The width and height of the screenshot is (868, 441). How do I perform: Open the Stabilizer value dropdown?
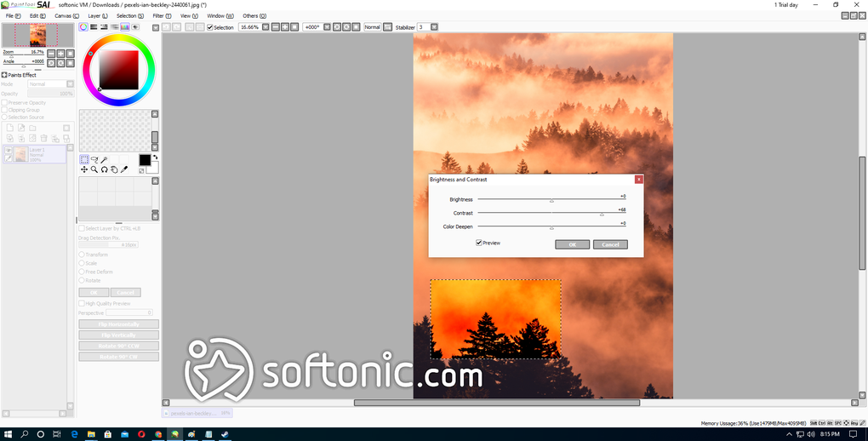point(434,26)
